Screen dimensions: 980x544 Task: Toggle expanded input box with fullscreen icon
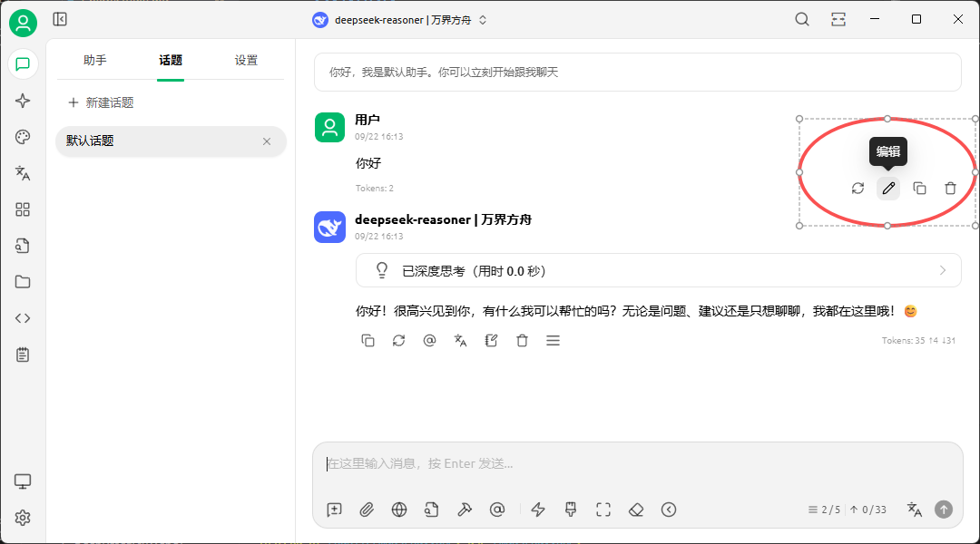click(x=603, y=510)
